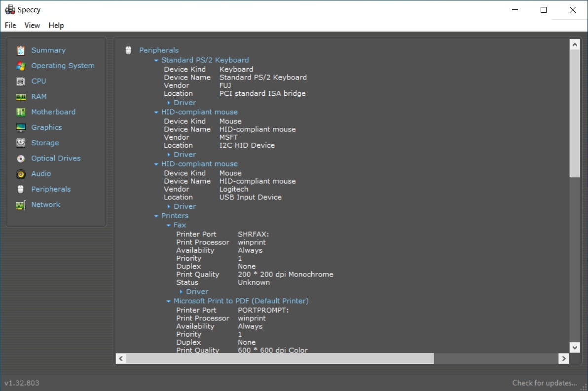Click the vertical scrollbar thumb
The image size is (588, 391).
pyautogui.click(x=575, y=114)
